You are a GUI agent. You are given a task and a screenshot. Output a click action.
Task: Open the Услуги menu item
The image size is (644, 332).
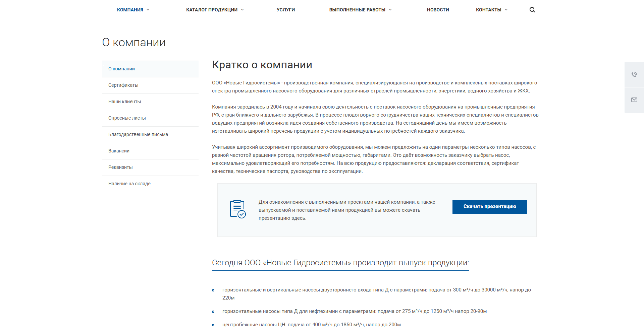[285, 10]
